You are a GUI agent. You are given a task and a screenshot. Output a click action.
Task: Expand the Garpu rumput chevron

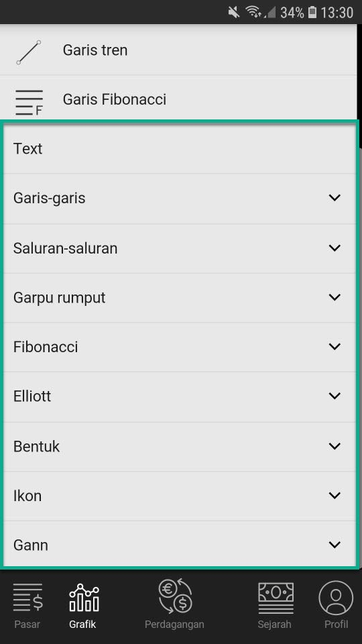[335, 297]
